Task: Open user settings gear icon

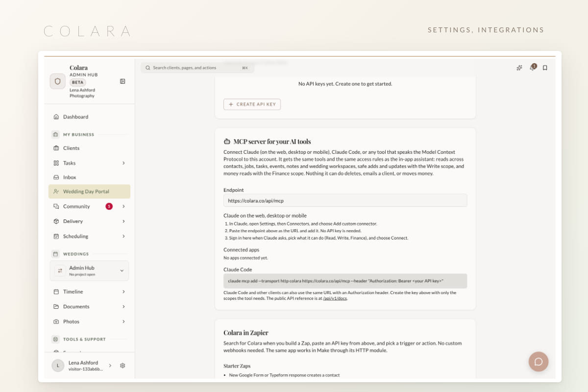Action: [x=122, y=366]
